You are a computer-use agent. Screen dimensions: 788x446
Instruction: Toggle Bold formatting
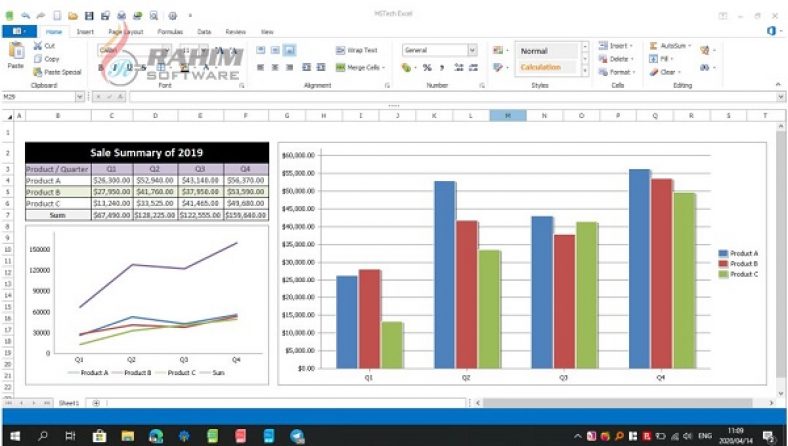click(101, 67)
